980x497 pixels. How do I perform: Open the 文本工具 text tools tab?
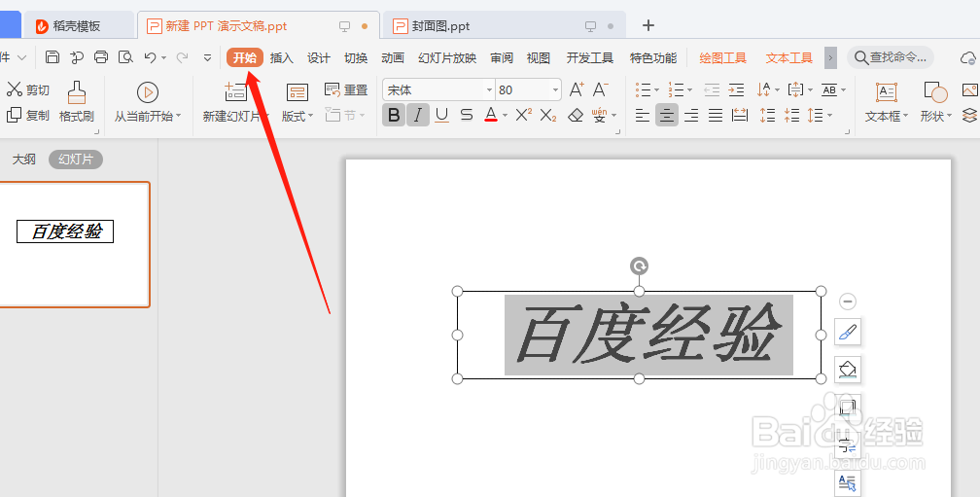tap(788, 58)
